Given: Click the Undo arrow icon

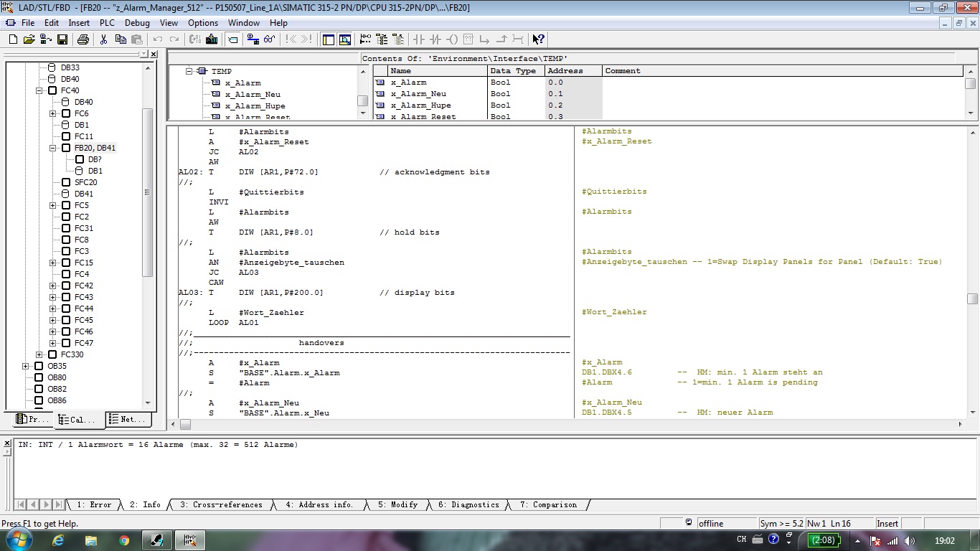Looking at the screenshot, I should point(157,39).
